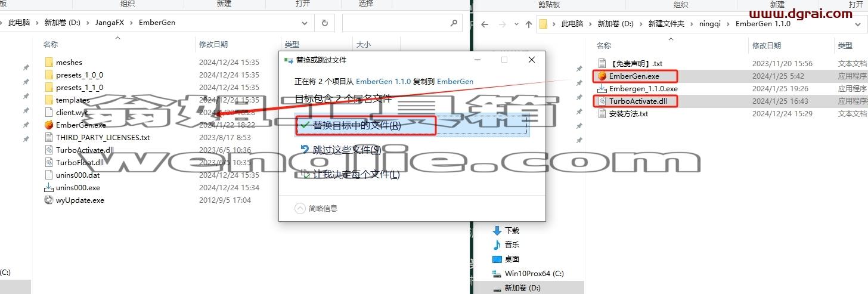Select THIRD_PARTY_LICENSES.txt file icon
868x294 pixels.
point(49,137)
